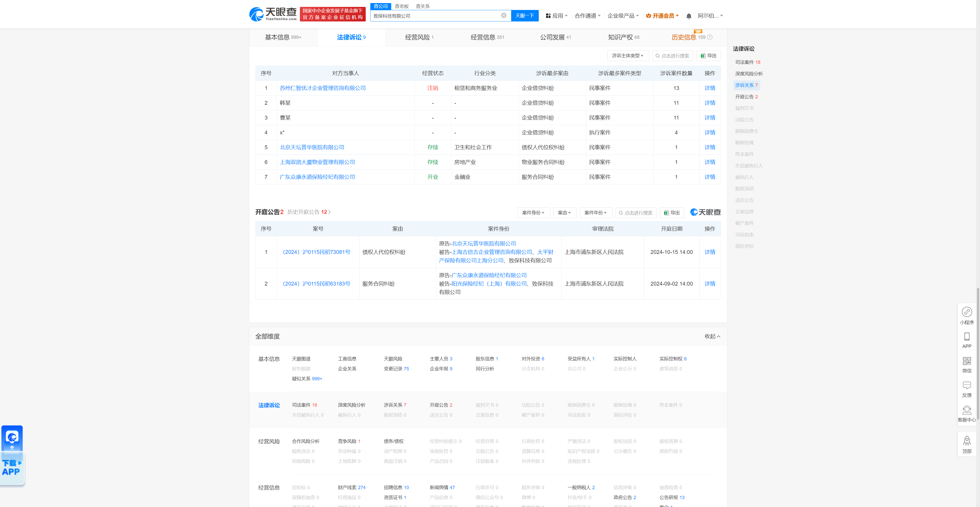Switch to 知识产权 tab
Image resolution: width=980 pixels, height=507 pixels.
point(623,37)
